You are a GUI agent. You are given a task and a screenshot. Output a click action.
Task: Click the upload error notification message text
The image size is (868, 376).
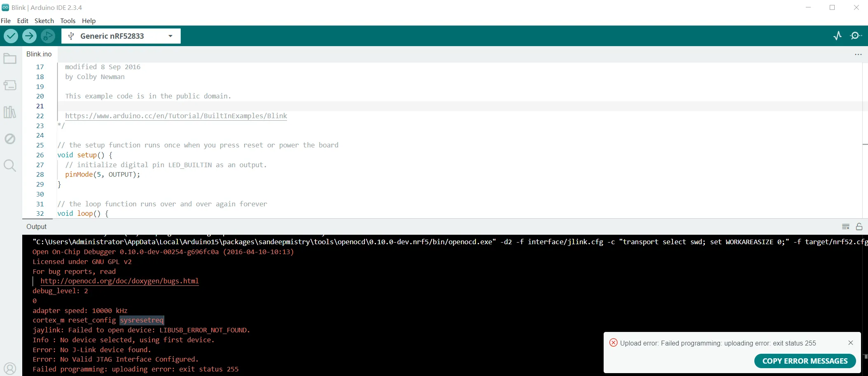pos(718,343)
